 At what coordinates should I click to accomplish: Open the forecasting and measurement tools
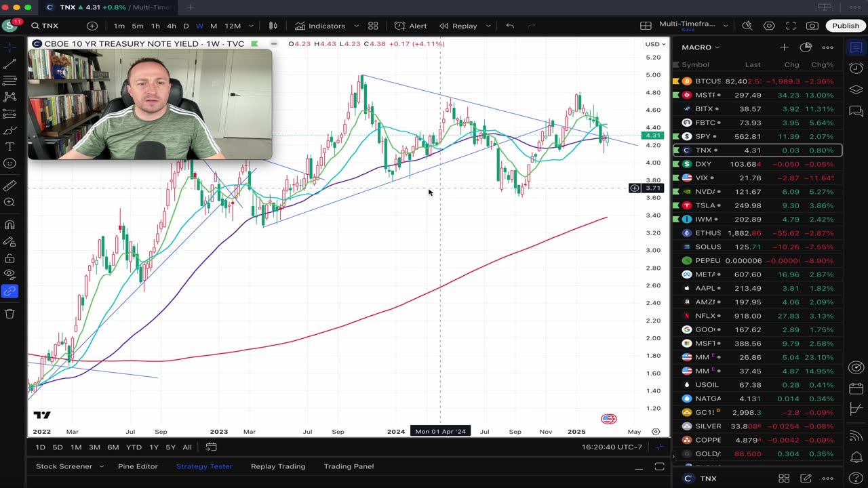[9, 114]
